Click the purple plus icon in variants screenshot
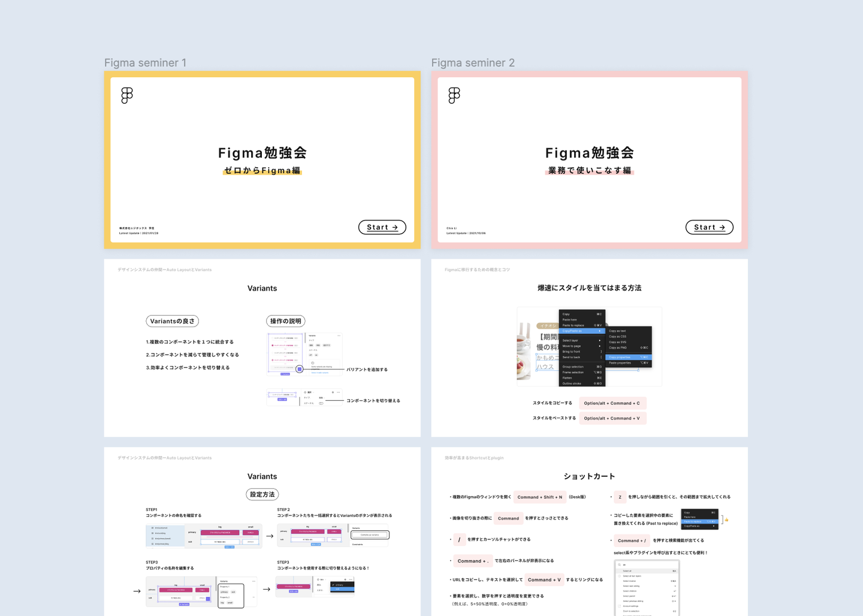The width and height of the screenshot is (863, 616). click(x=299, y=369)
